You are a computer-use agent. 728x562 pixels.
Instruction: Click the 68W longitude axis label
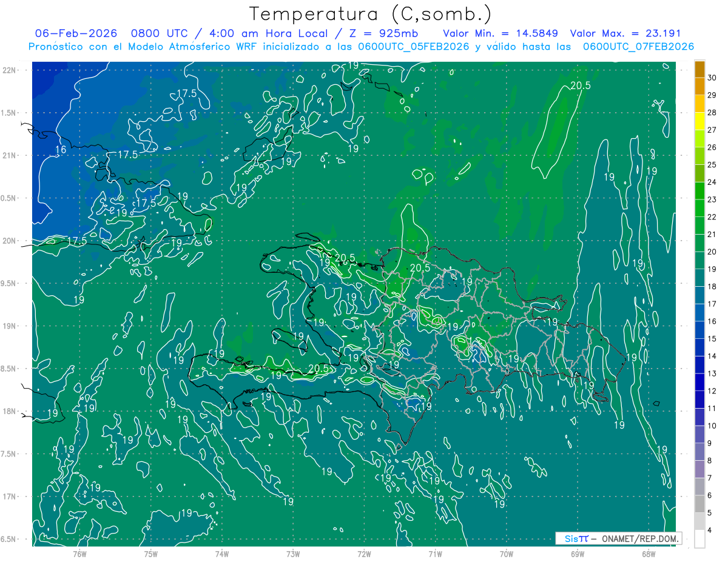[648, 554]
